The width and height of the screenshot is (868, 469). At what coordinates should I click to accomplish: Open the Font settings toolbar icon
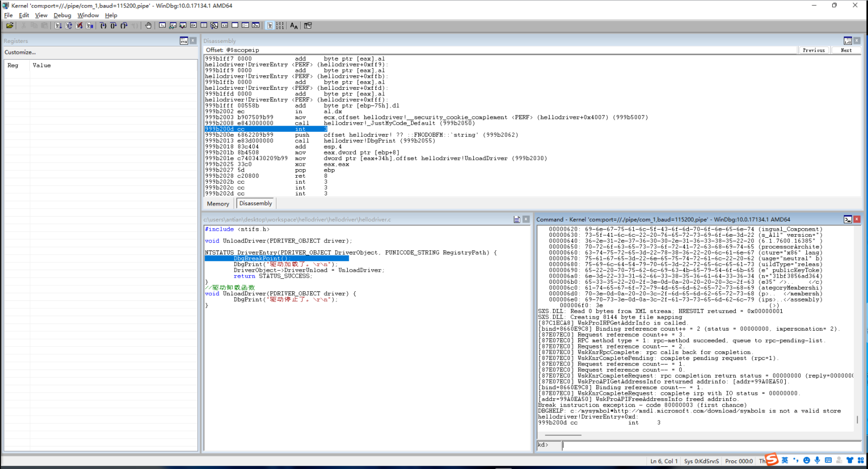tap(294, 25)
